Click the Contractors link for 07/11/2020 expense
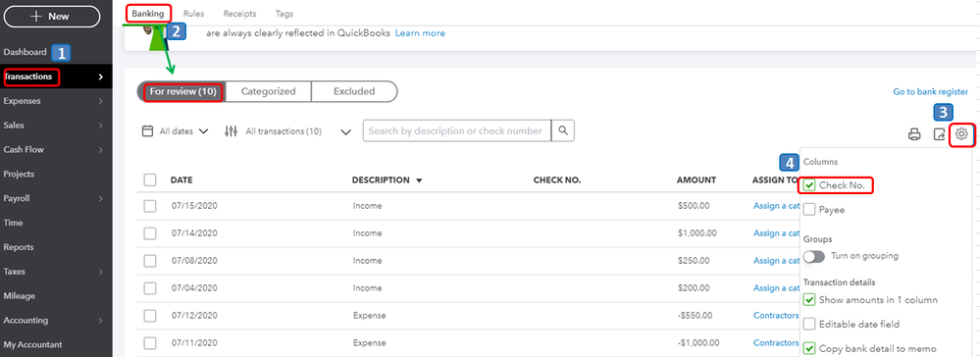Viewport: 980px width, 357px height. point(776,343)
